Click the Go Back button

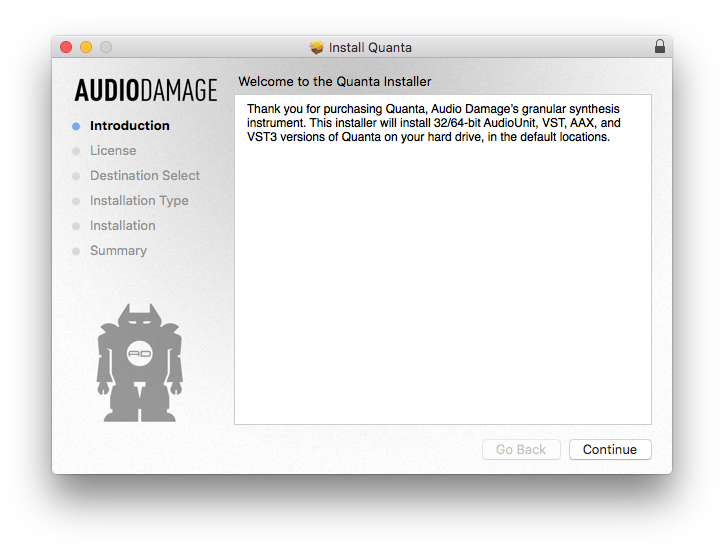click(521, 449)
